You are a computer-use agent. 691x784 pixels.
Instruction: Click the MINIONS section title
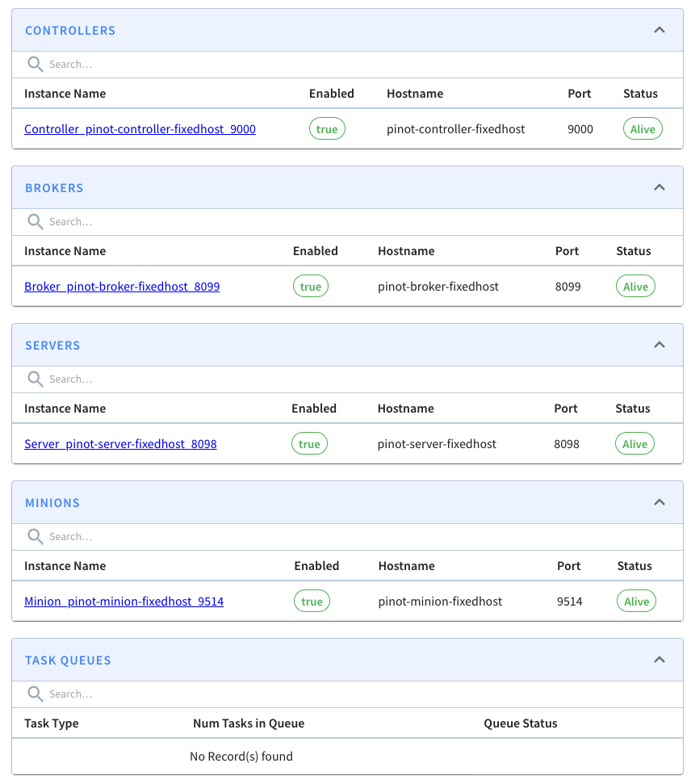pyautogui.click(x=52, y=503)
